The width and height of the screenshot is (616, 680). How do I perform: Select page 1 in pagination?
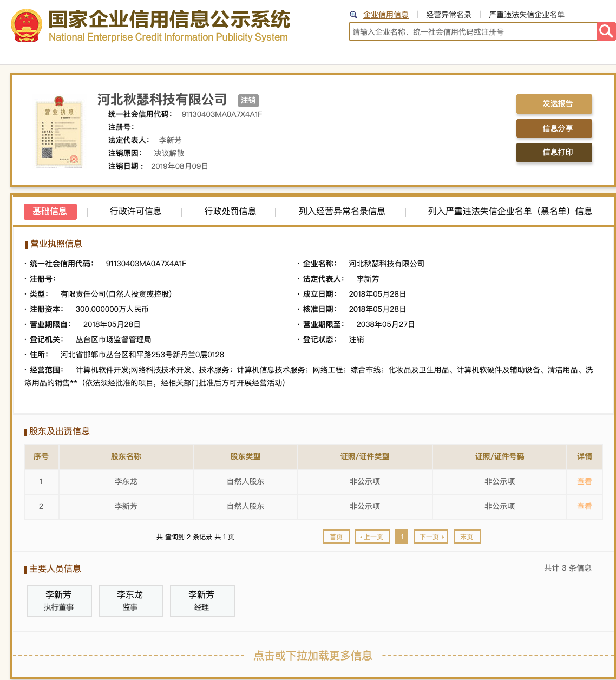(x=402, y=537)
